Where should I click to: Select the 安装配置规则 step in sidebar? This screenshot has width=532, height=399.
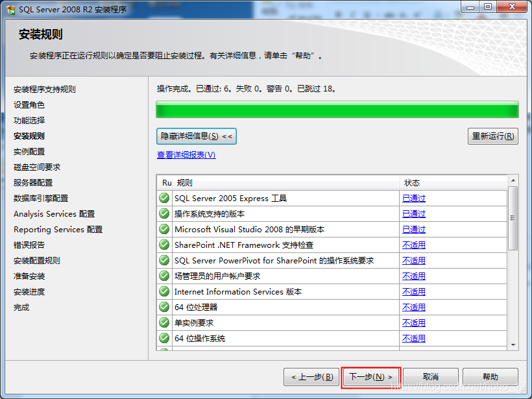tap(36, 261)
